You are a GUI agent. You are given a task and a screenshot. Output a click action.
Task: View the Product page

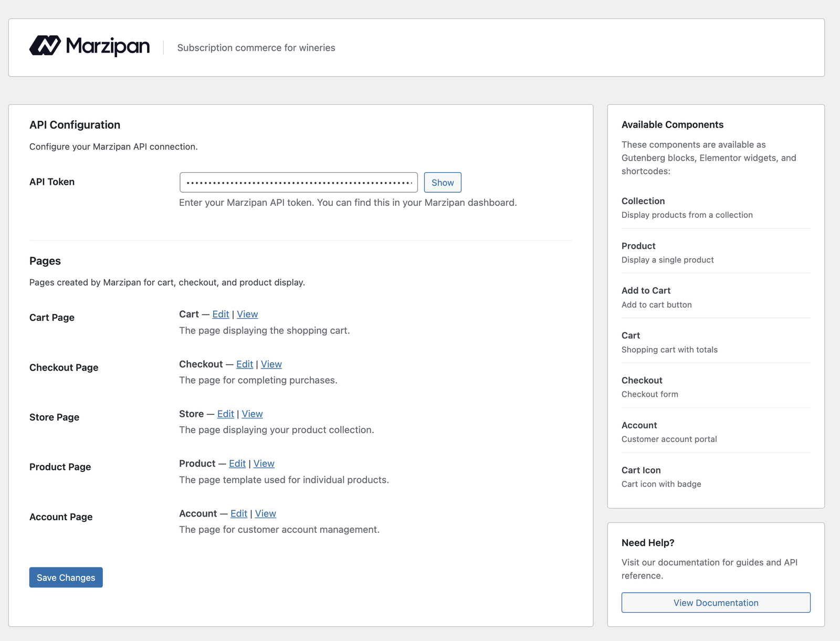[264, 464]
